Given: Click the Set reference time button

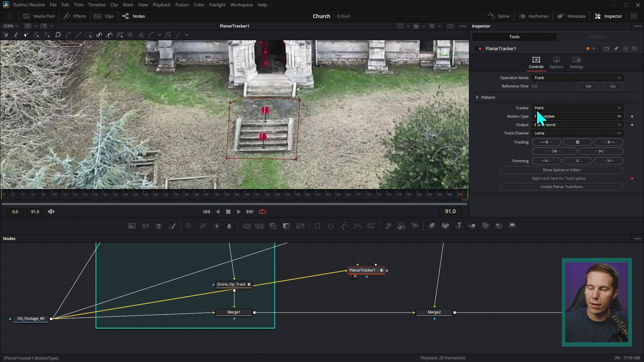Looking at the screenshot, I should pos(588,86).
